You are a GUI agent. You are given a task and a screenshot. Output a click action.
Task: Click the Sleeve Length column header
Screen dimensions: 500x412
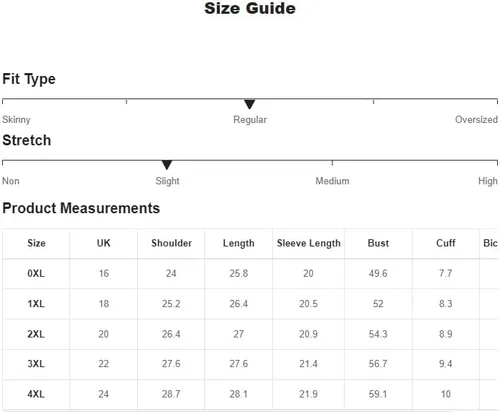click(x=309, y=243)
